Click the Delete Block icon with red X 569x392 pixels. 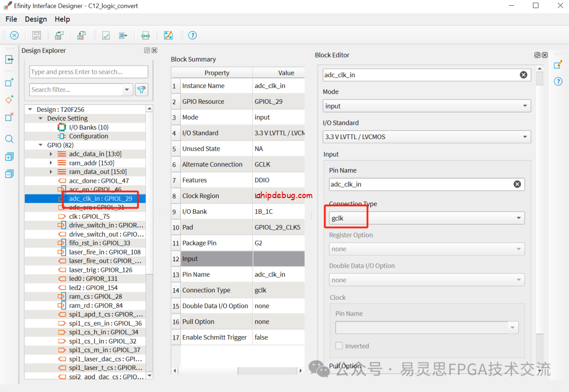pyautogui.click(x=9, y=117)
